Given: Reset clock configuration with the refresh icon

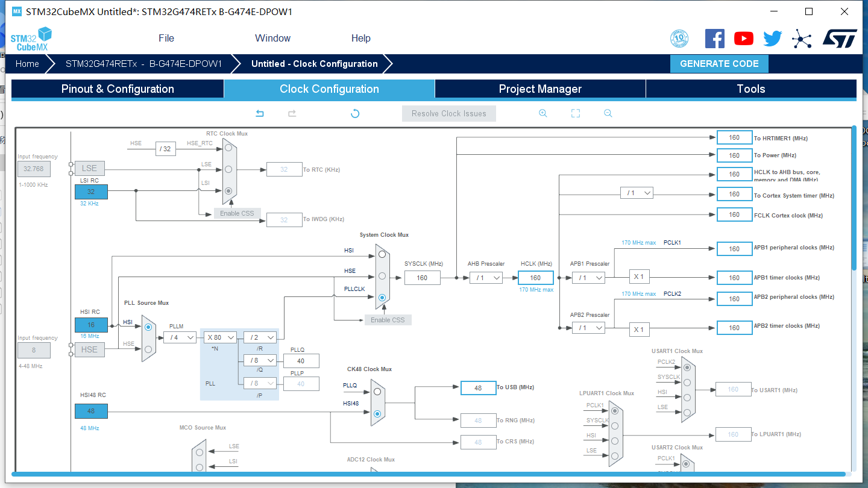Looking at the screenshot, I should click(355, 113).
